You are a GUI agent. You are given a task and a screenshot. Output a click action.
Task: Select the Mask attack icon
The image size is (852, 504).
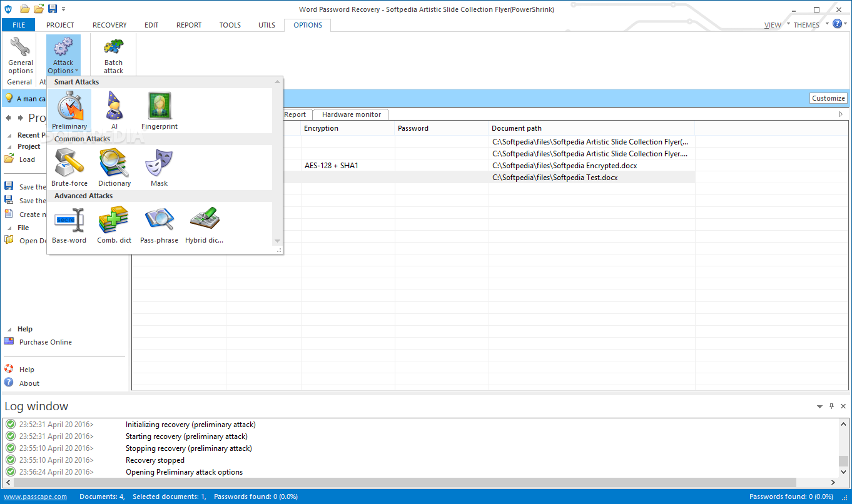(x=160, y=168)
